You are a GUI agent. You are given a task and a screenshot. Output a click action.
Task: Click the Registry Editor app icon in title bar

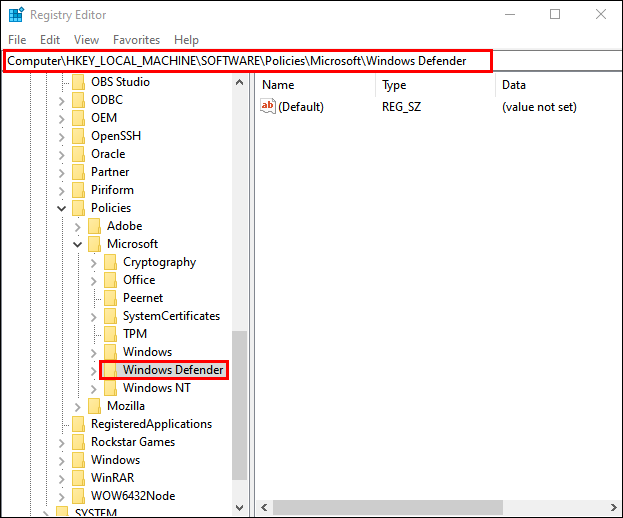coord(16,15)
